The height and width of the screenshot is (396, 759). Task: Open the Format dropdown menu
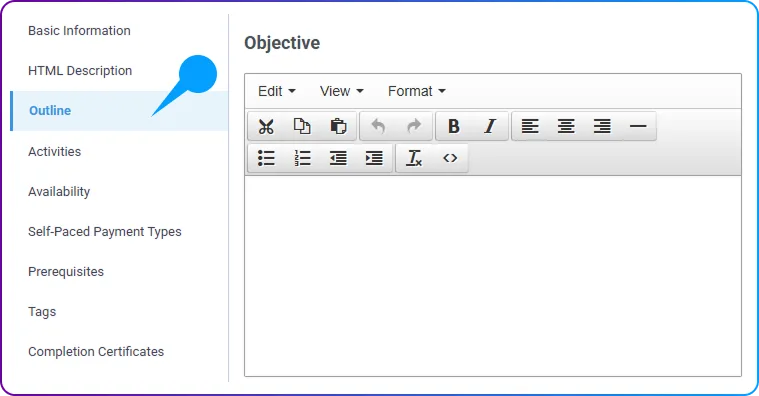point(416,91)
